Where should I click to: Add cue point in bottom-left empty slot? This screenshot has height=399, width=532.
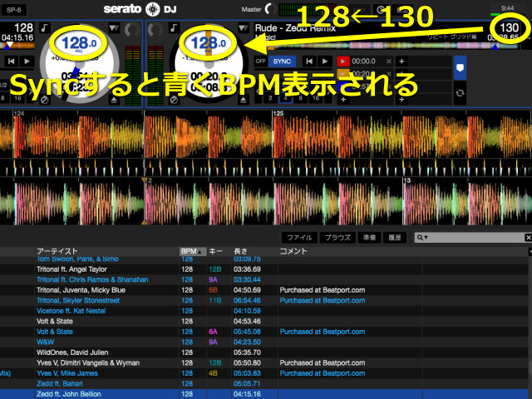click(x=343, y=100)
